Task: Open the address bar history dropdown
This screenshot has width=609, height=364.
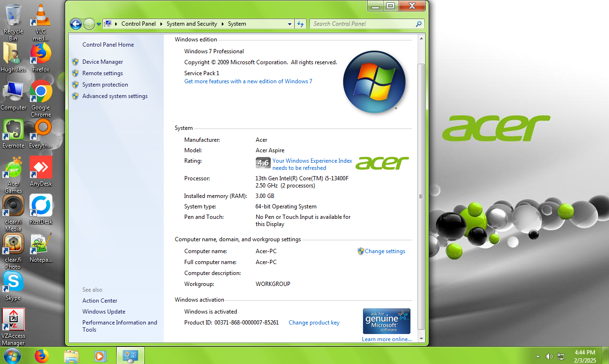Action: (x=290, y=23)
